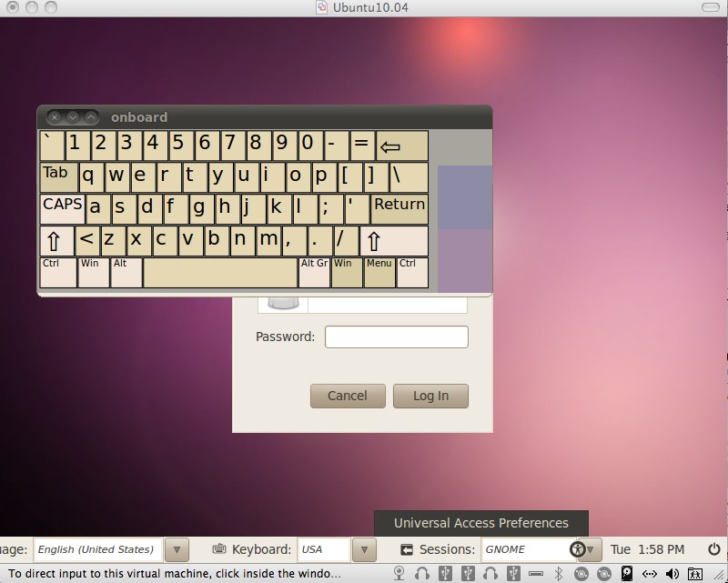The image size is (728, 583).
Task: Click the sound speaker icon in status bar
Action: pyautogui.click(x=672, y=574)
